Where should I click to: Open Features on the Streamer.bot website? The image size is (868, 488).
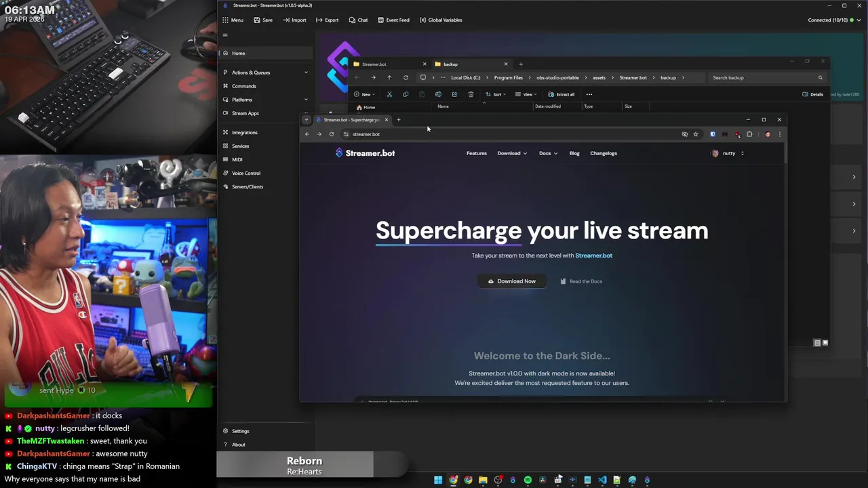[477, 153]
